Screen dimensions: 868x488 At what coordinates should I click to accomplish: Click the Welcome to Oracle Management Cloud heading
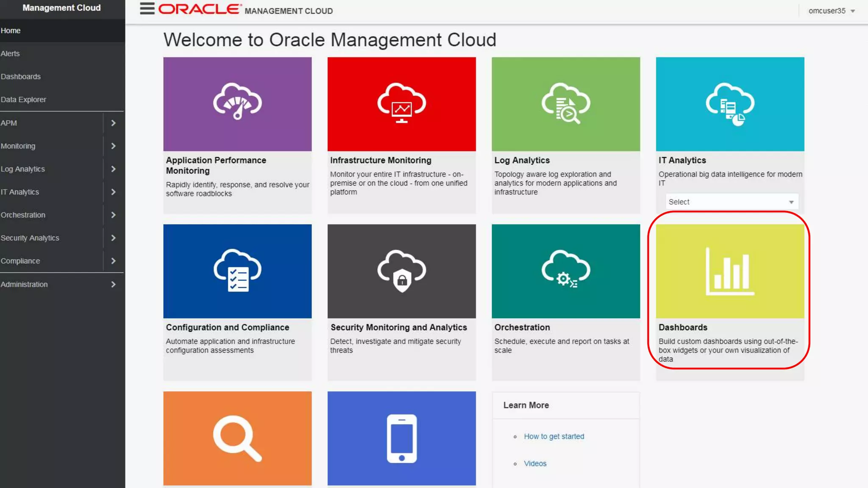(x=330, y=40)
